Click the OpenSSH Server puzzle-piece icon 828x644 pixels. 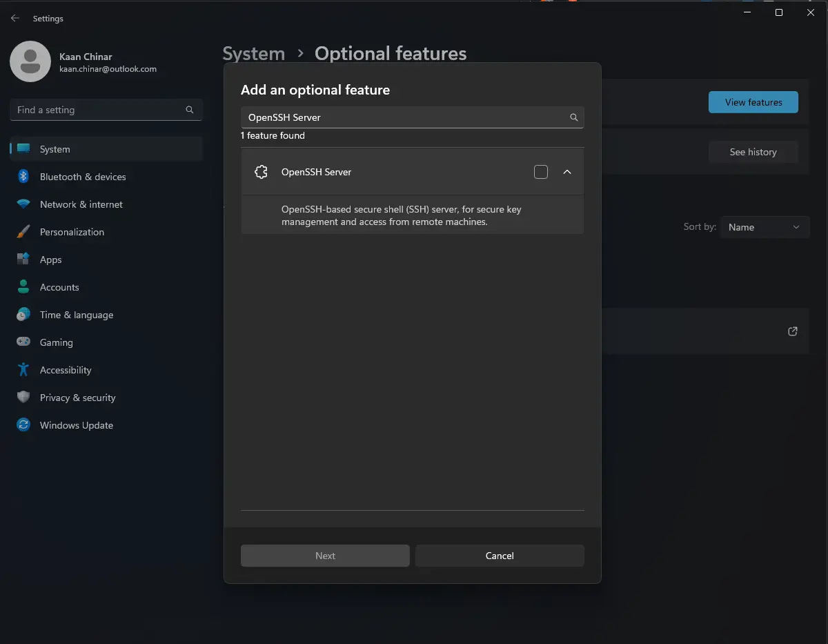click(x=261, y=172)
